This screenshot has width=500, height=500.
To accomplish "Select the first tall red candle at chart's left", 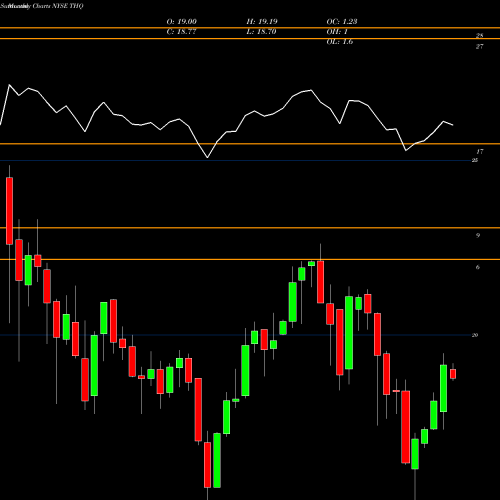I will [9, 211].
